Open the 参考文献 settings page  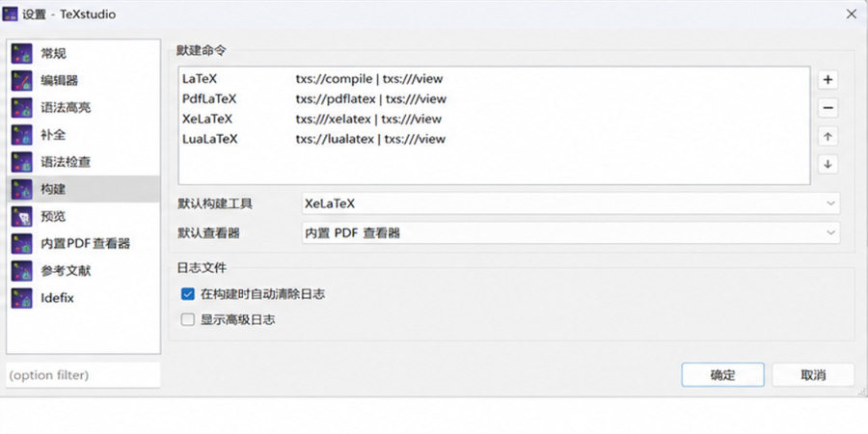click(x=66, y=271)
